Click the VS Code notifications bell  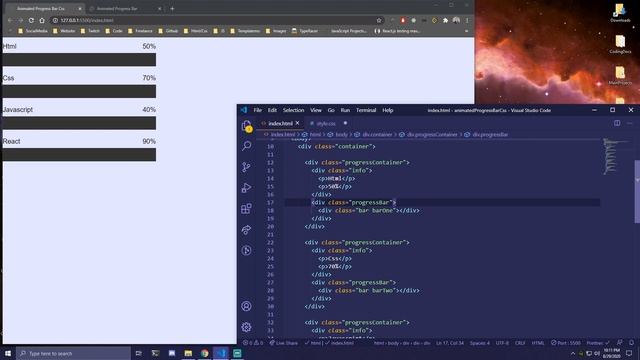click(631, 343)
